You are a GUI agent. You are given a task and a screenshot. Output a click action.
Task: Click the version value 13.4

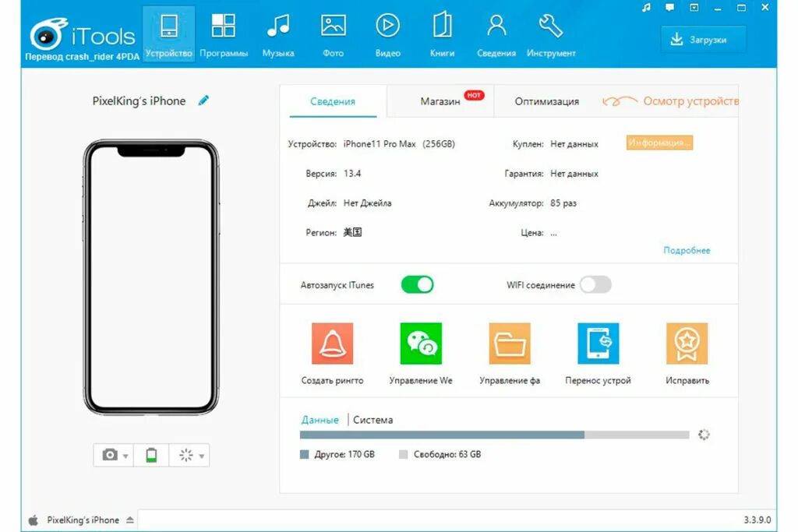pyautogui.click(x=352, y=174)
